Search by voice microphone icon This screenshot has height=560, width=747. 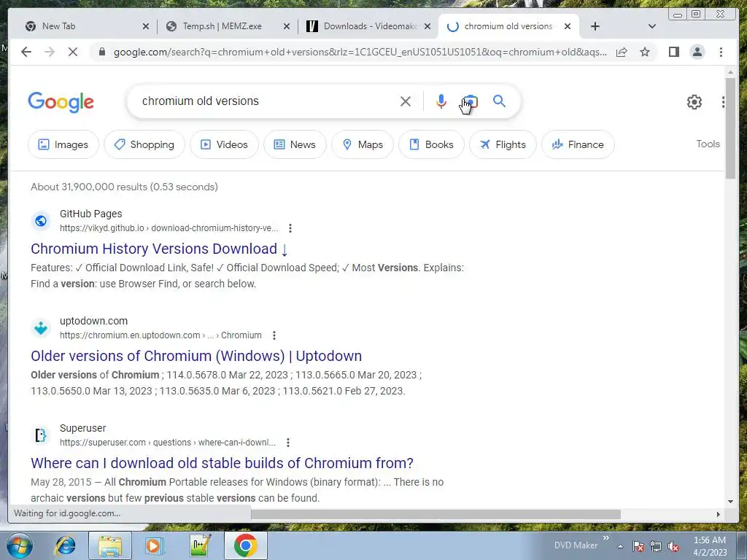(441, 101)
